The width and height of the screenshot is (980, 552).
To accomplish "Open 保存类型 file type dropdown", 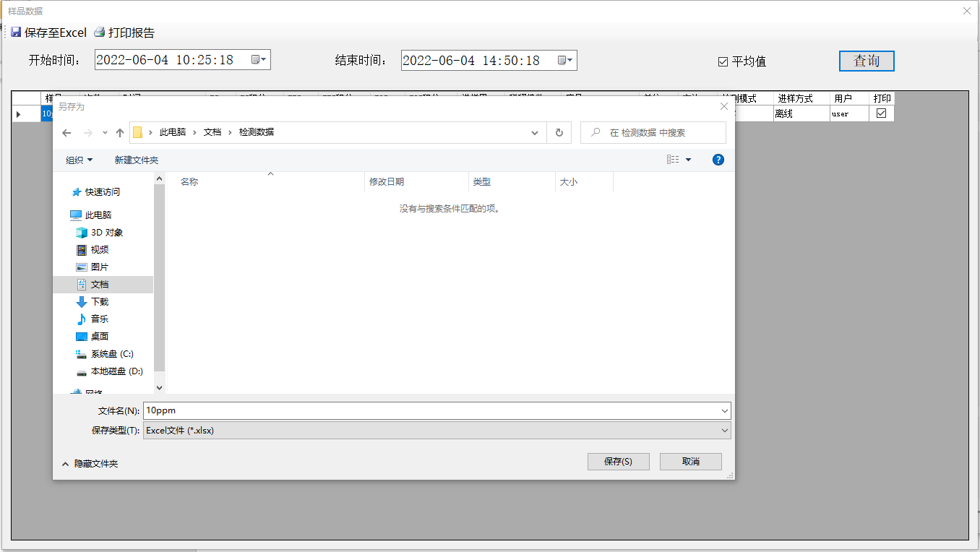I will 437,430.
